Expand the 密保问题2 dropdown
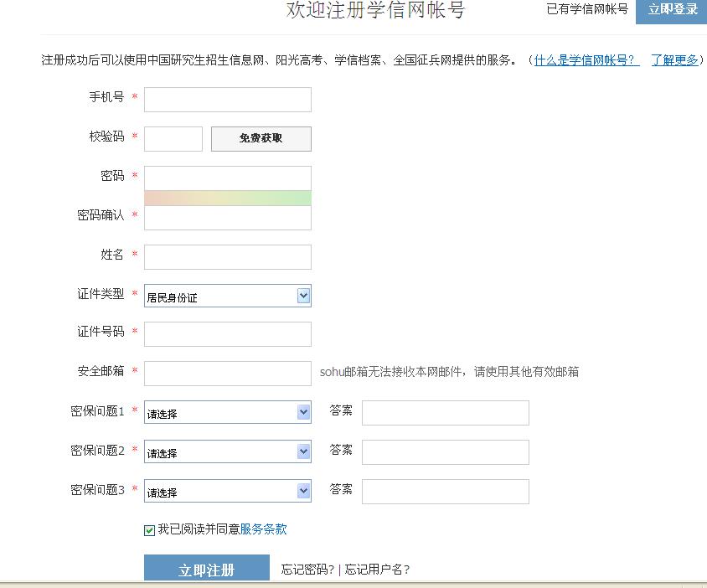 [228, 451]
